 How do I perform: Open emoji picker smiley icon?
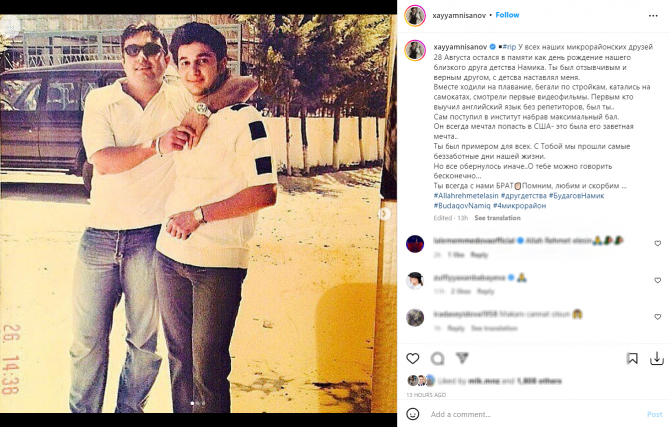pyautogui.click(x=412, y=414)
